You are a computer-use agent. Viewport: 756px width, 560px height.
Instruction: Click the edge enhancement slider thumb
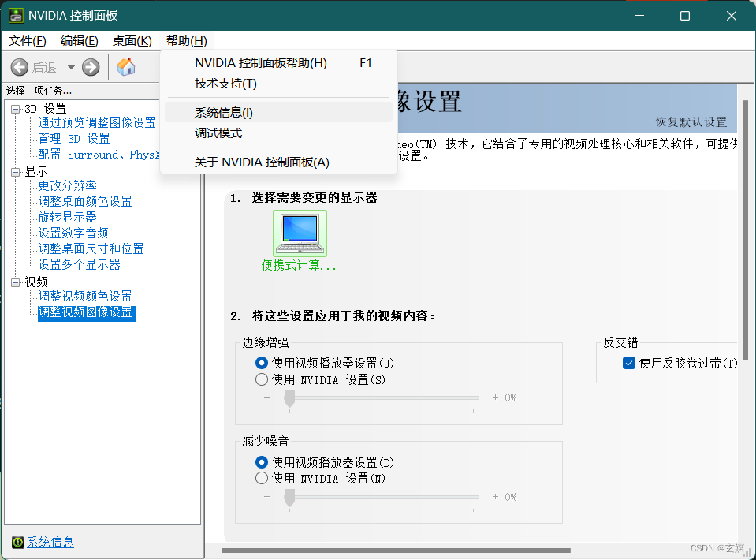coord(289,399)
